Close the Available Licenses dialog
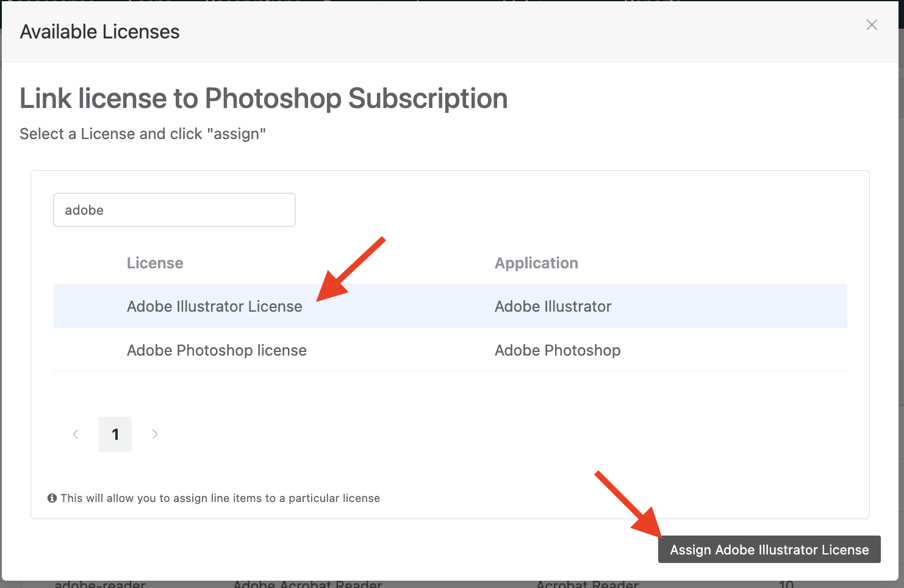 pos(872,24)
